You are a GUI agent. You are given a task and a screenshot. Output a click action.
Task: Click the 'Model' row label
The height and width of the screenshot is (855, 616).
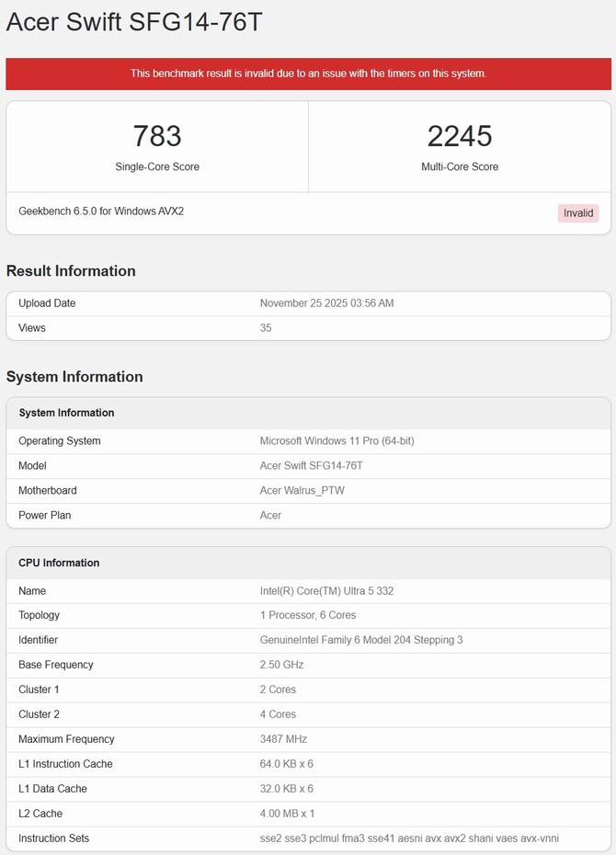(x=32, y=466)
